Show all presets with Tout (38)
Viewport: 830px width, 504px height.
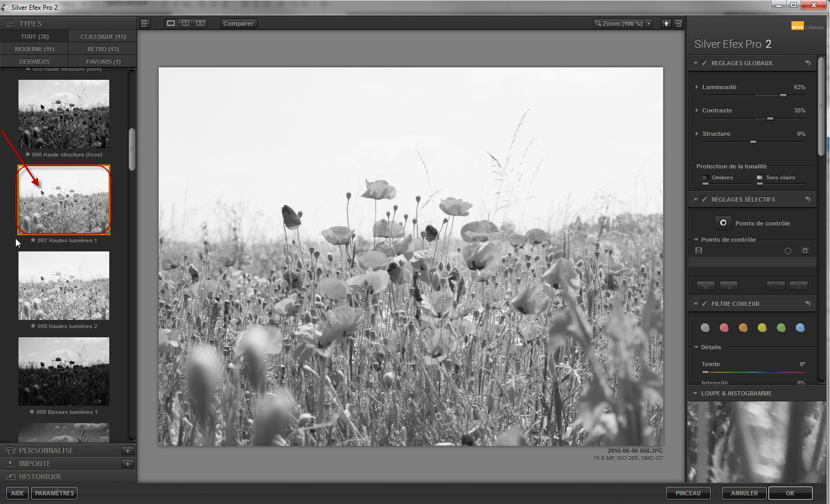pos(34,36)
